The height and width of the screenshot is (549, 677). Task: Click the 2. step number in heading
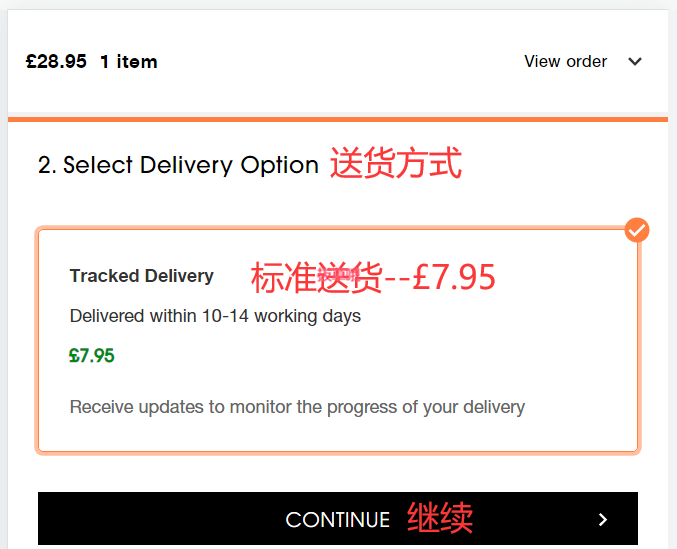pos(47,165)
